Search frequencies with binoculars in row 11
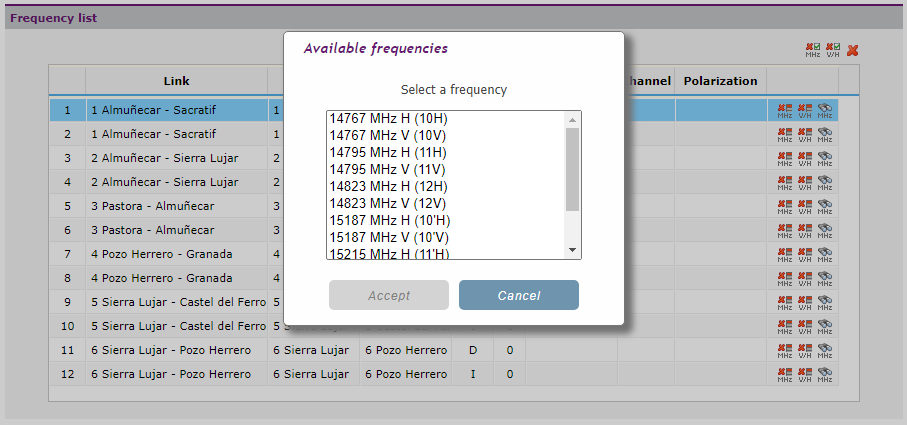Screen dimensions: 907x425 coord(825,350)
